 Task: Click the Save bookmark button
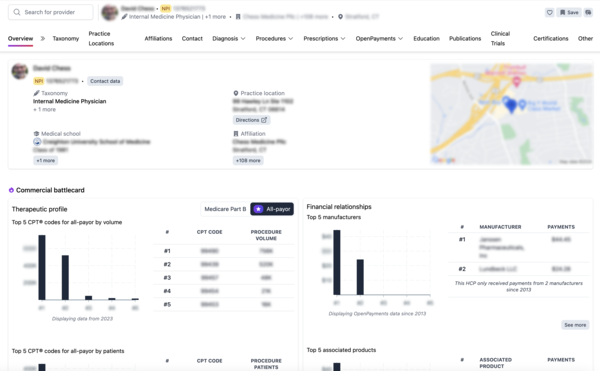click(x=569, y=13)
